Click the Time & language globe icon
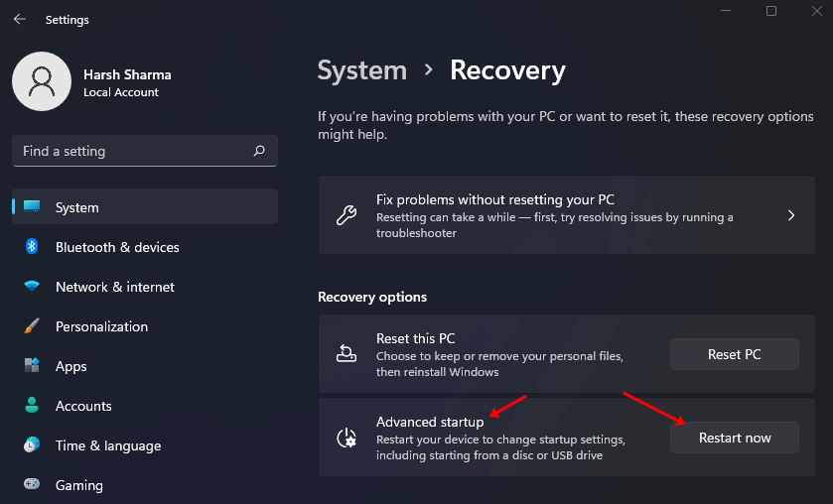833x504 pixels. point(32,445)
